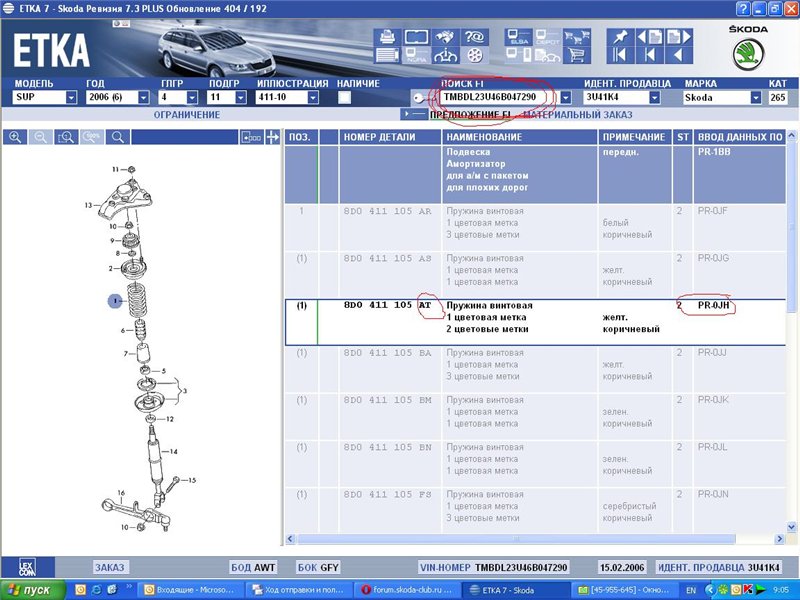Image resolution: width=800 pixels, height=600 pixels.
Task: Click the LexCom logo button
Action: coord(27,567)
